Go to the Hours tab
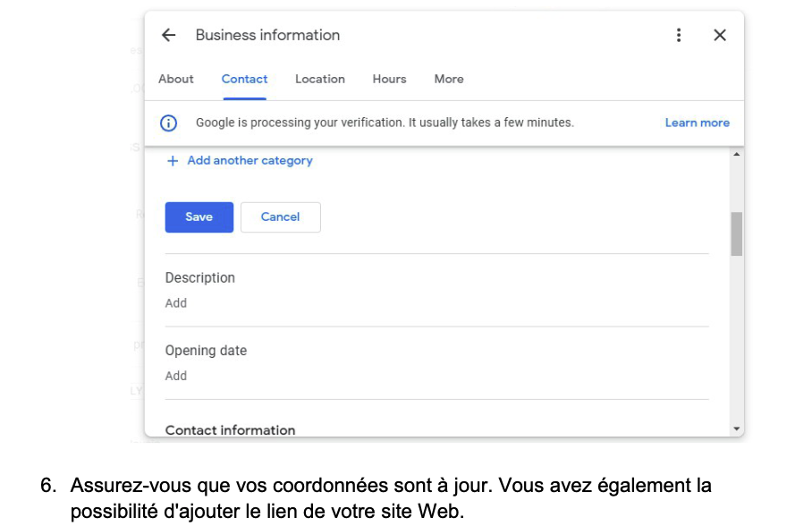812x526 pixels. click(x=389, y=79)
